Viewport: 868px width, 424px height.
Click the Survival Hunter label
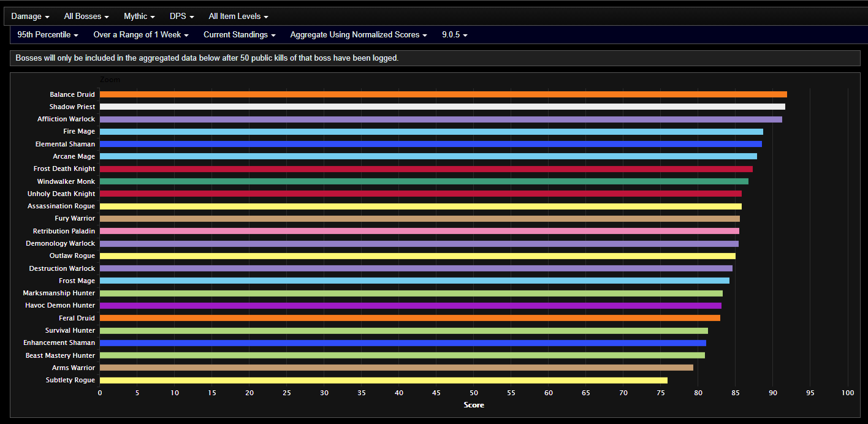[70, 330]
